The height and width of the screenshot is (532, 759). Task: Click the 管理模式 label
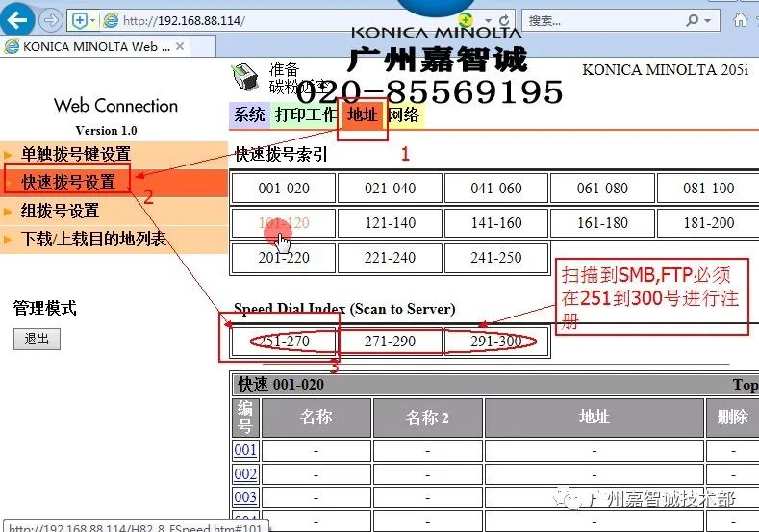point(44,308)
